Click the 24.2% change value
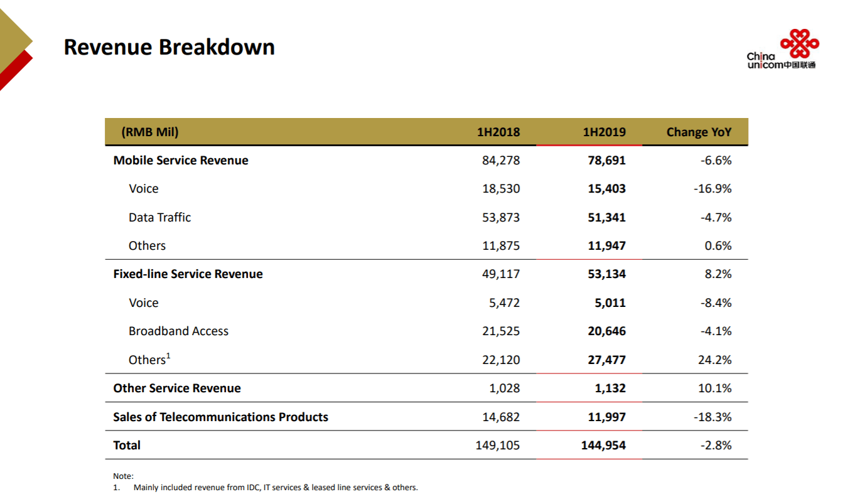 (714, 360)
